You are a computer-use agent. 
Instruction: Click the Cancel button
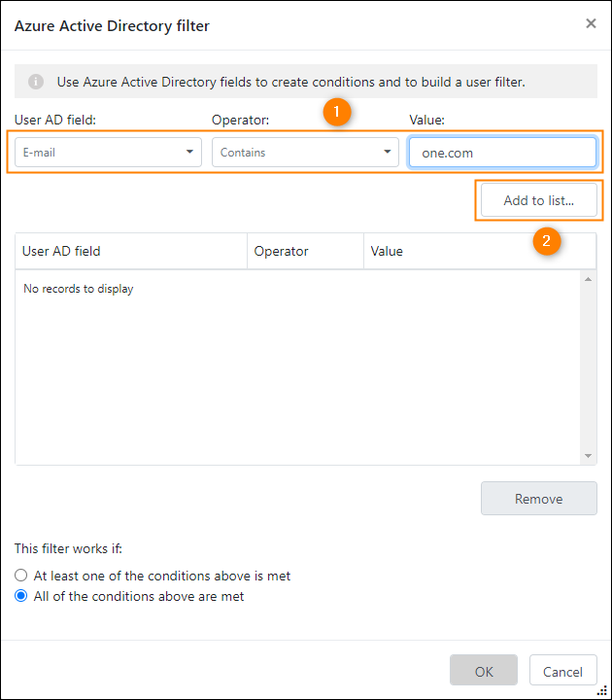pos(562,670)
